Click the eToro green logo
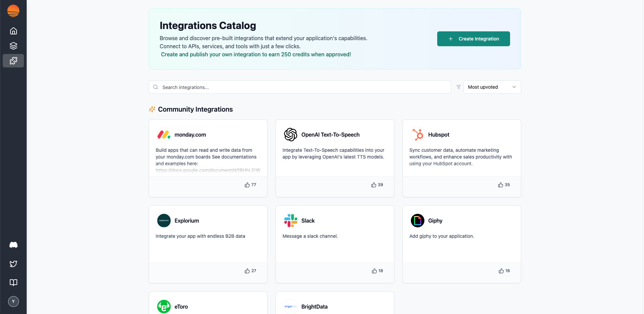Screen dimensions: 644x314 164,307
